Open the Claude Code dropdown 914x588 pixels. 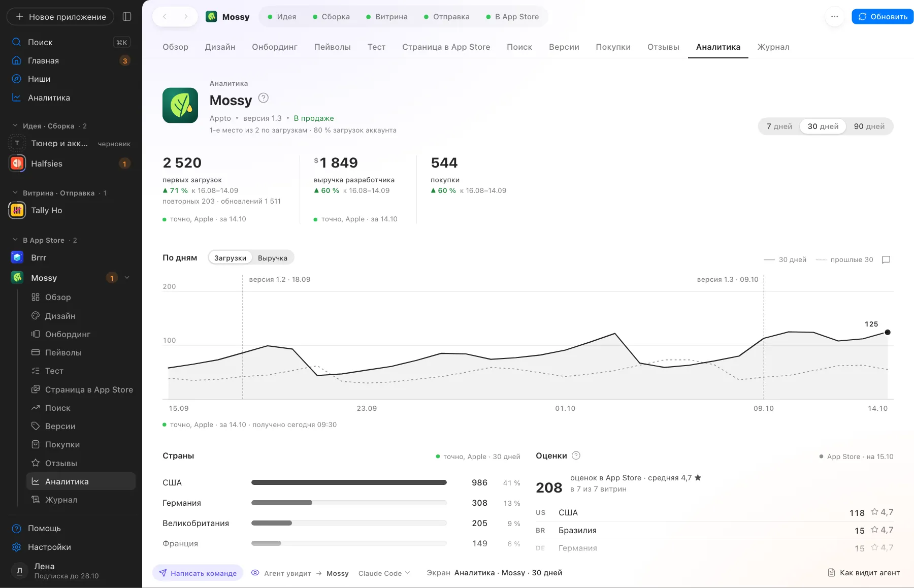coord(384,573)
